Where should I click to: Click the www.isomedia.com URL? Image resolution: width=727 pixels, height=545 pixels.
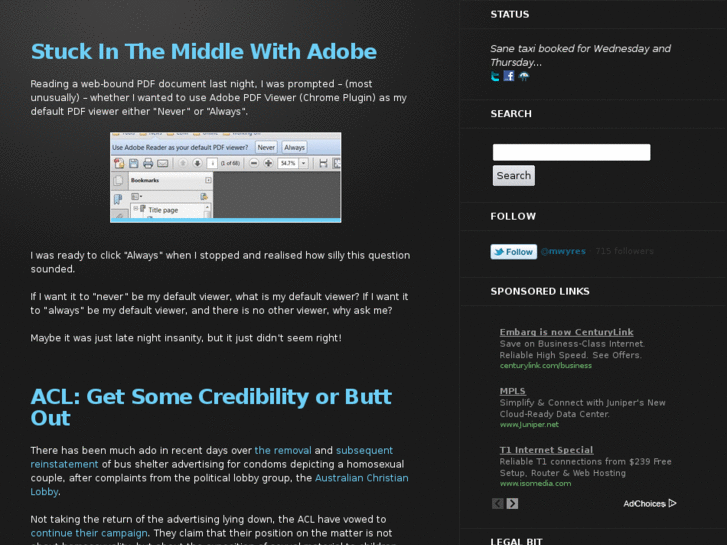(535, 483)
